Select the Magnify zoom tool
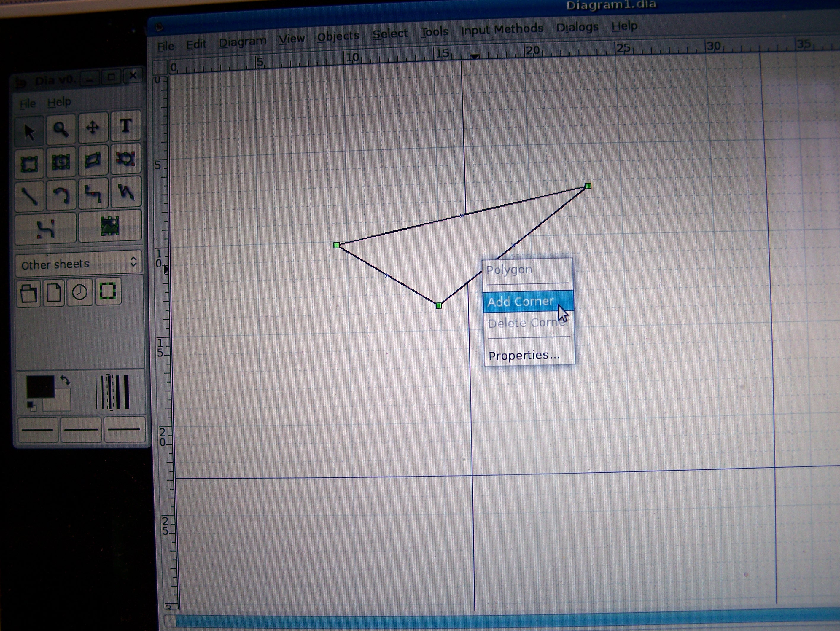This screenshot has height=631, width=840. pyautogui.click(x=61, y=129)
